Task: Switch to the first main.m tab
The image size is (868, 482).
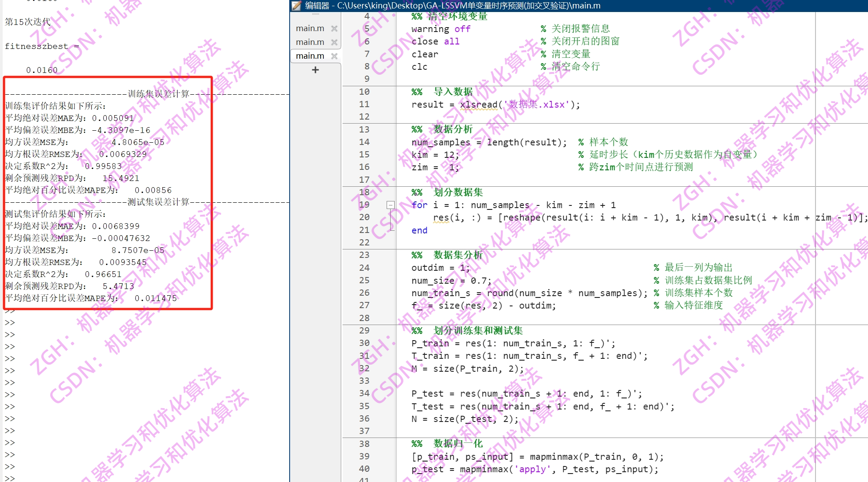Action: point(310,28)
